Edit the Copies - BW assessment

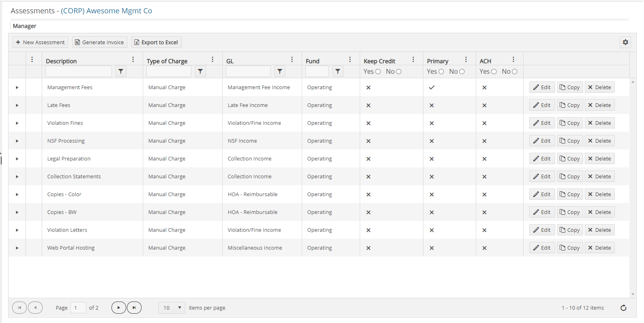pos(542,212)
